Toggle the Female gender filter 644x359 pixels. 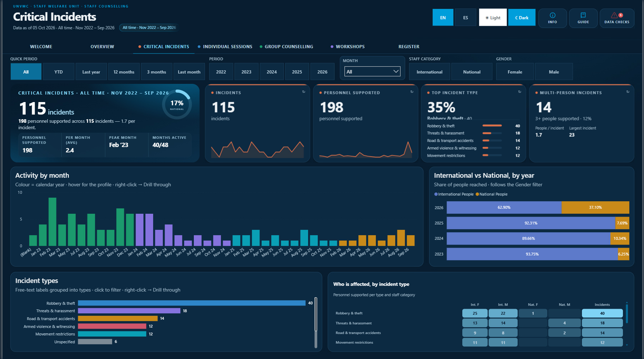pyautogui.click(x=515, y=72)
